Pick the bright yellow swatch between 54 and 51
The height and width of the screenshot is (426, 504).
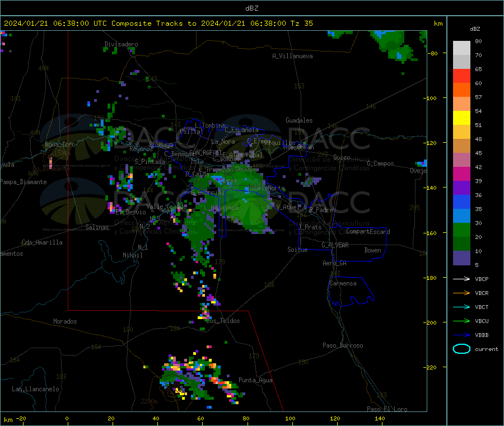[461, 118]
